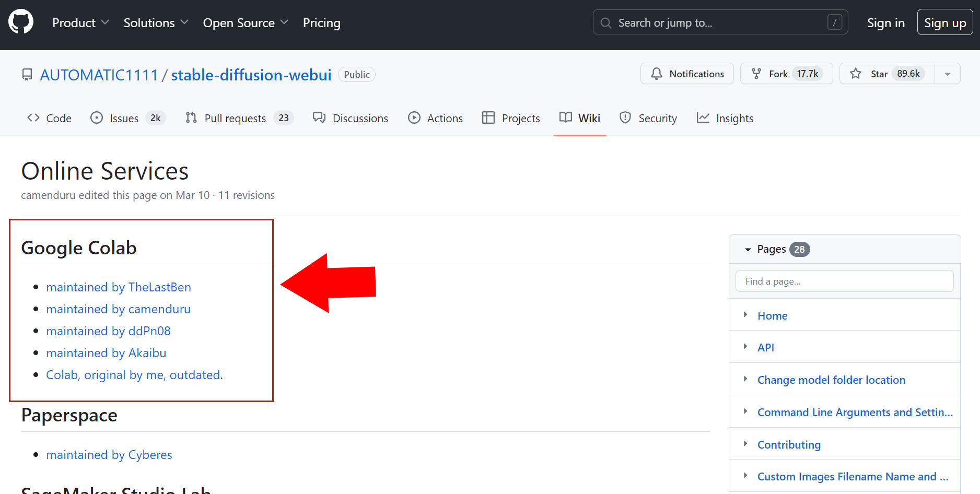Open the Solutions dropdown menu
The width and height of the screenshot is (980, 494).
coord(156,23)
